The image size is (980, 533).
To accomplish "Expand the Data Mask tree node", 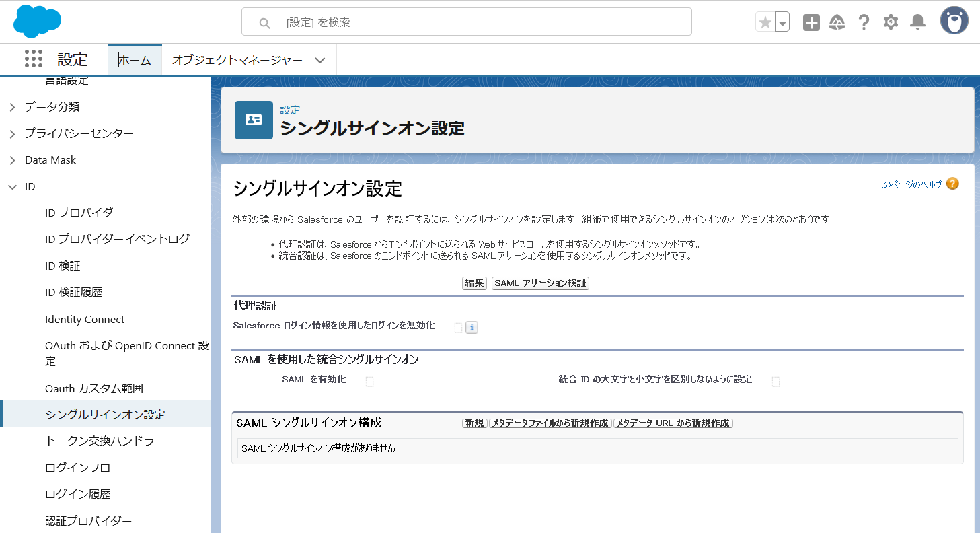I will click(12, 160).
